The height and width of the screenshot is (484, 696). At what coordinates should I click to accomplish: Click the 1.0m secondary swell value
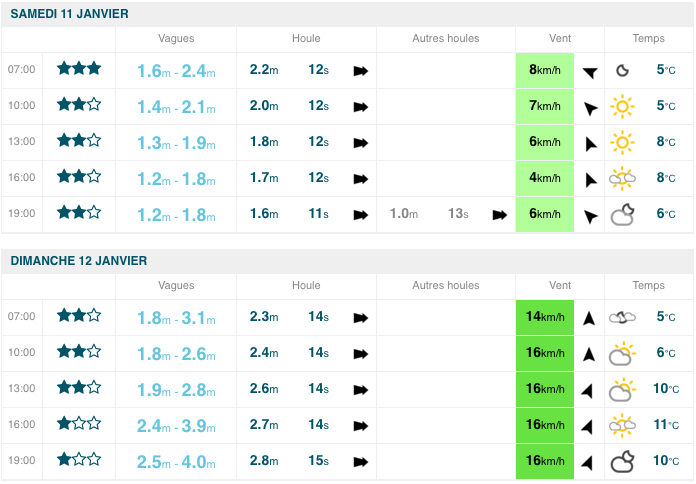(403, 214)
